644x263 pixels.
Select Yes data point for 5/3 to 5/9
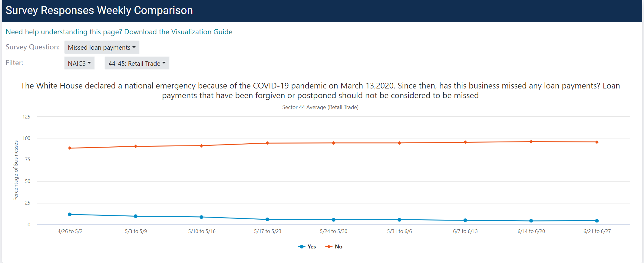coord(136,216)
